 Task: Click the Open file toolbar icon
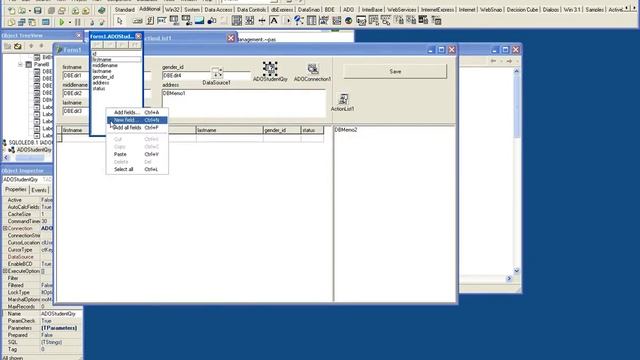(x=22, y=10)
